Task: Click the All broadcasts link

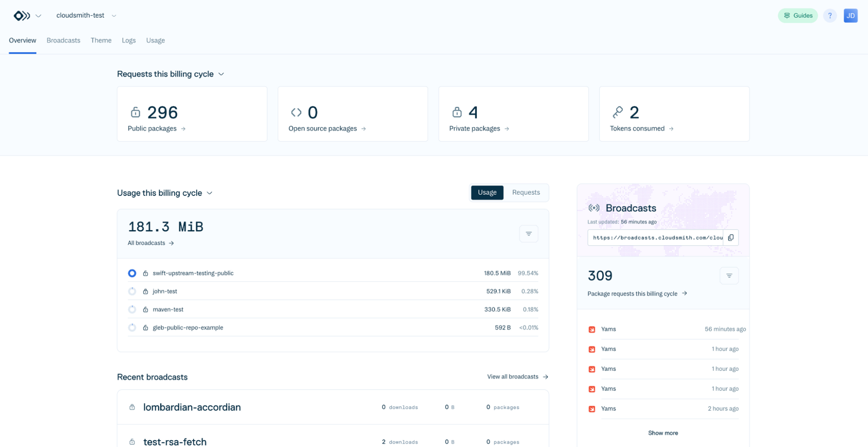Action: pos(151,243)
